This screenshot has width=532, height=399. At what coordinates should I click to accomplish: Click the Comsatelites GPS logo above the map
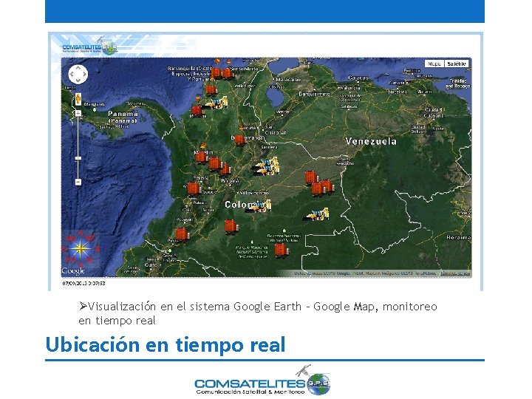click(90, 47)
